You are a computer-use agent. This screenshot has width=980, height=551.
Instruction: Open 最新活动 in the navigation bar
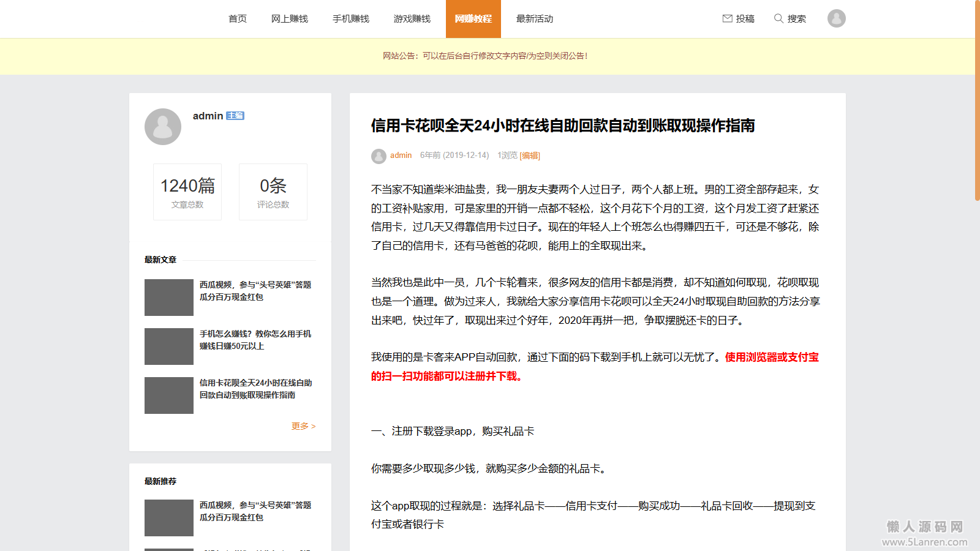pos(535,19)
